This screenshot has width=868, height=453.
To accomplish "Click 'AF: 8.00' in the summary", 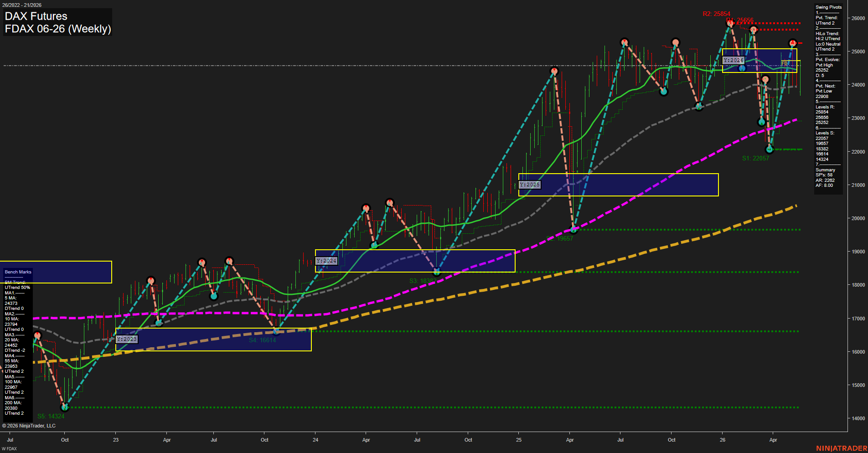I will (824, 185).
